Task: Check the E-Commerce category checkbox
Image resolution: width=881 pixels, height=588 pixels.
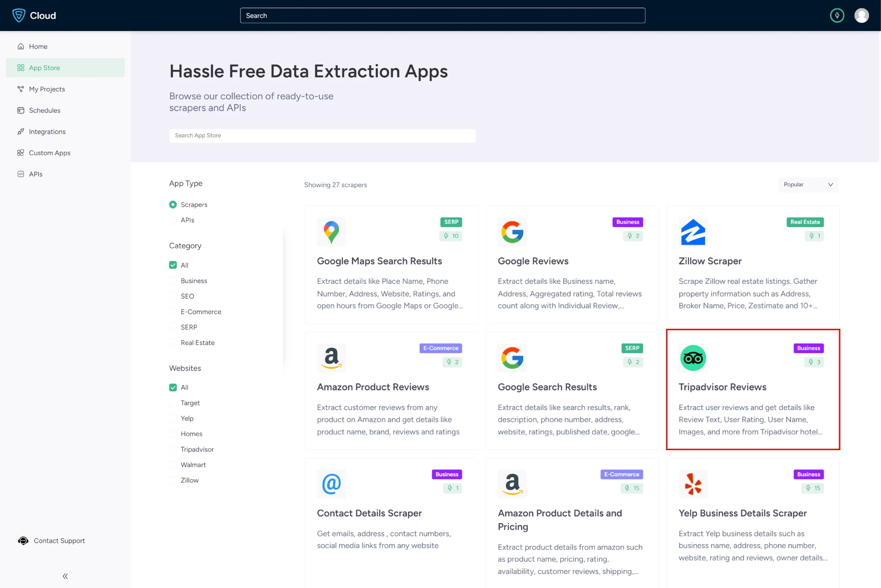Action: (x=172, y=312)
